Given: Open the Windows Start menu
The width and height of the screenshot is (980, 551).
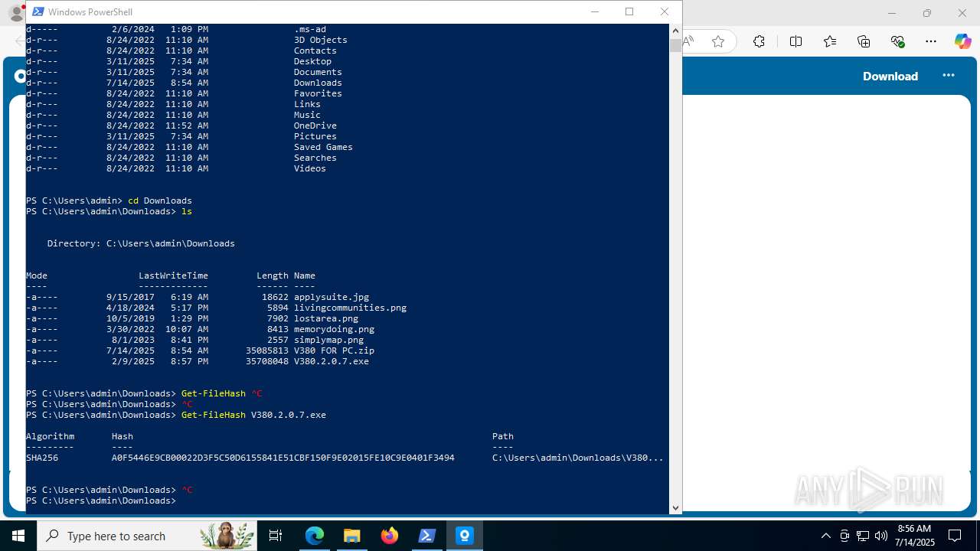Looking at the screenshot, I should (x=18, y=536).
